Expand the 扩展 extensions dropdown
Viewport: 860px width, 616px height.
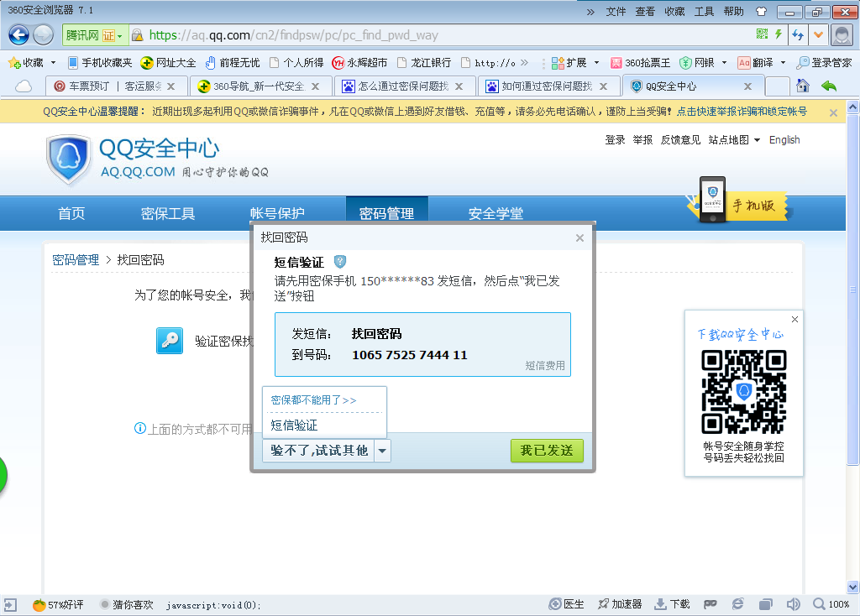tap(596, 62)
